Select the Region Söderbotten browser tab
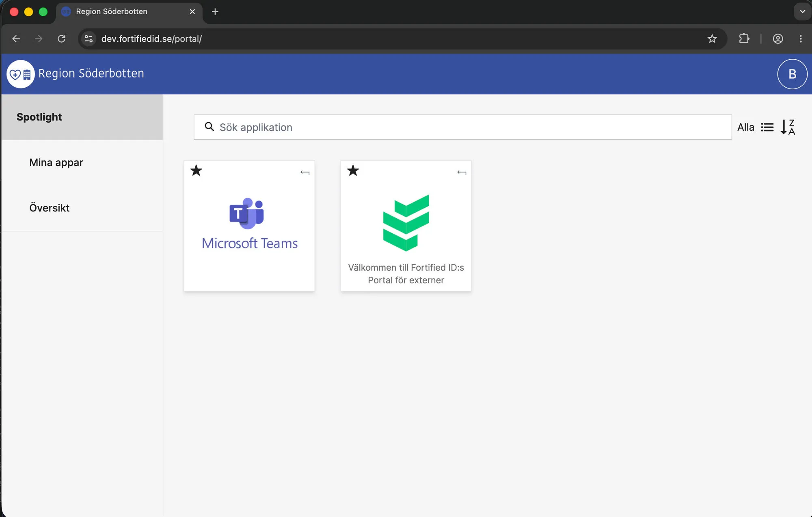Image resolution: width=812 pixels, height=517 pixels. click(x=129, y=12)
